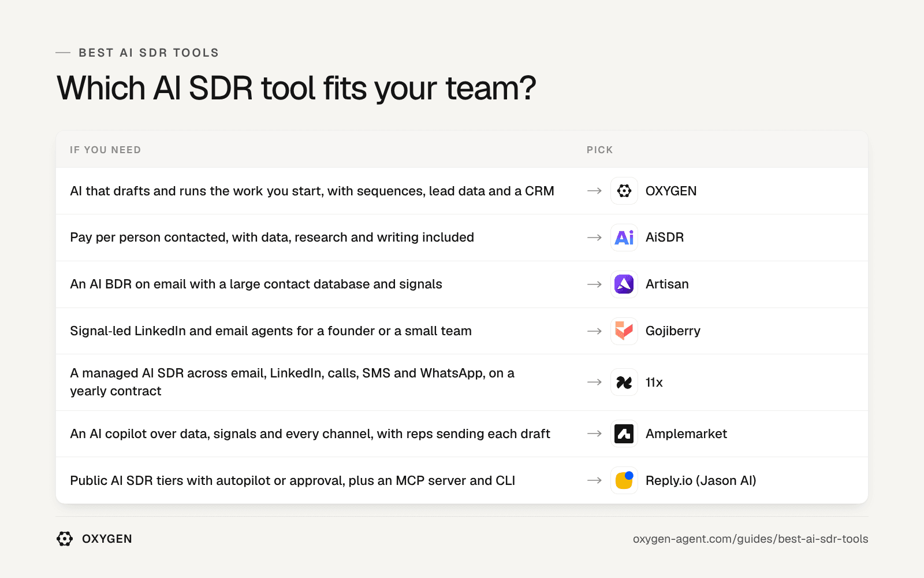The image size is (924, 578).
Task: Click 'Signal-led LinkedIn and email agents' text
Action: click(271, 331)
